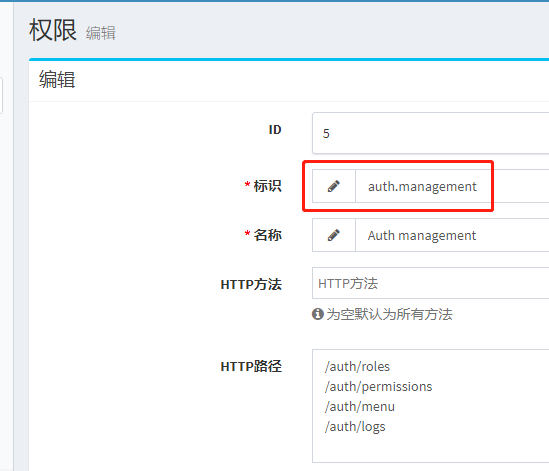The image size is (549, 471).
Task: Click into the auth.management 标识 input
Action: pos(452,186)
